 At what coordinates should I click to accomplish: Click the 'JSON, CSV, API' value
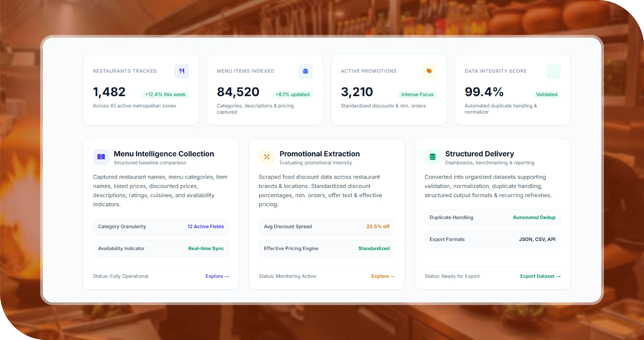coord(537,239)
